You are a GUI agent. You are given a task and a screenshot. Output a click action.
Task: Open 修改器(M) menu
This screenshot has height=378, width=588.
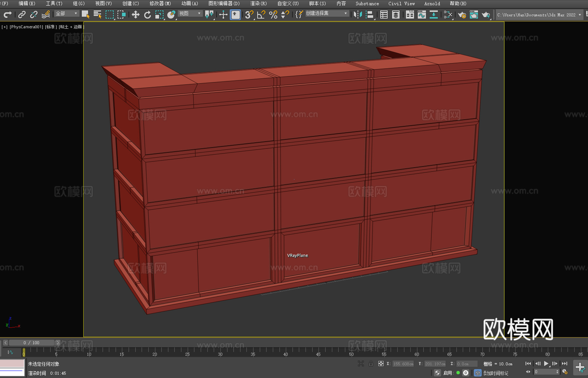[160, 3]
